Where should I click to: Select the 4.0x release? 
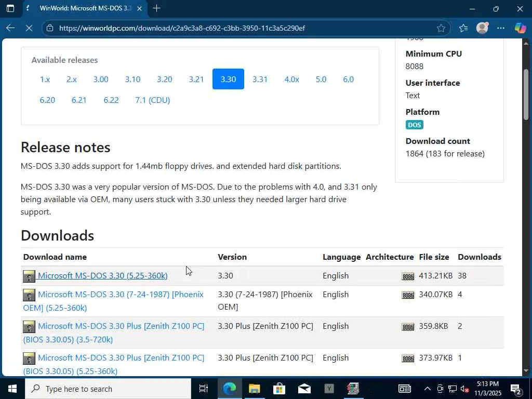291,79
